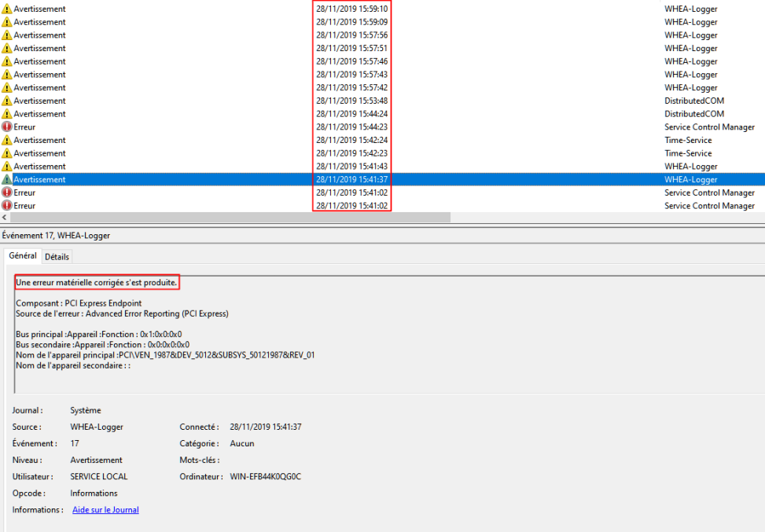
Task: Open the Aide sur le Journal link
Action: tap(105, 509)
